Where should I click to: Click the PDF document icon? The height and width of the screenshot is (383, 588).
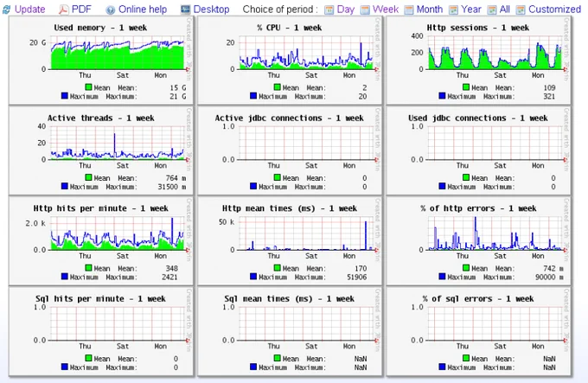63,10
